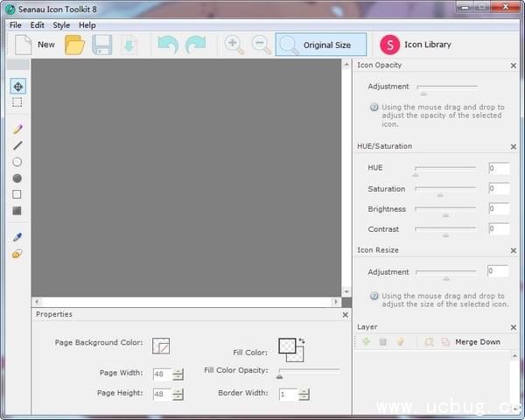
Task: Click the Page Width spinner arrows
Action: coord(178,374)
